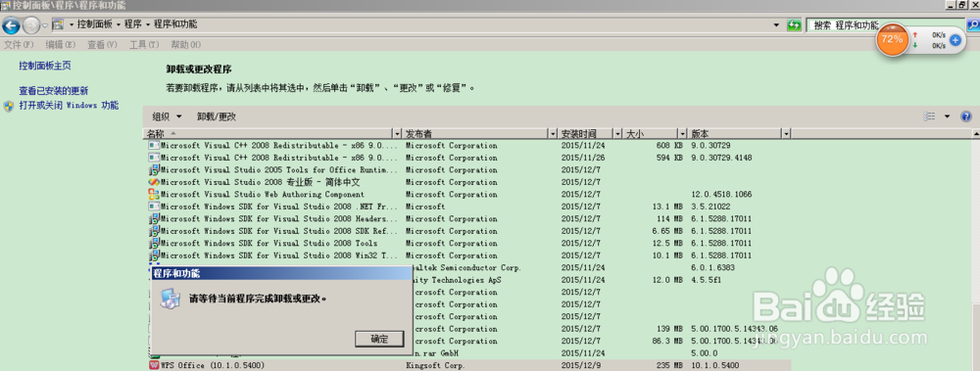Sort list by the 安装时间 column header

coord(586,134)
